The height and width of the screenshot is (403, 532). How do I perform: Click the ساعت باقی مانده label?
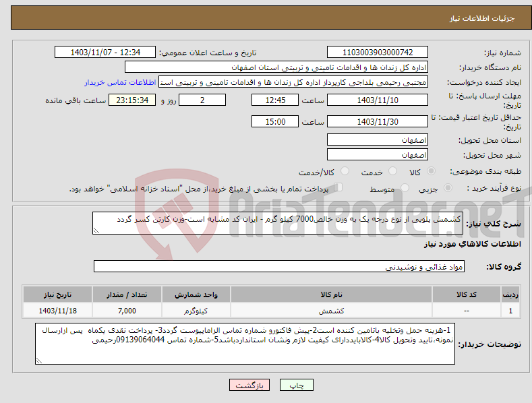(76, 101)
